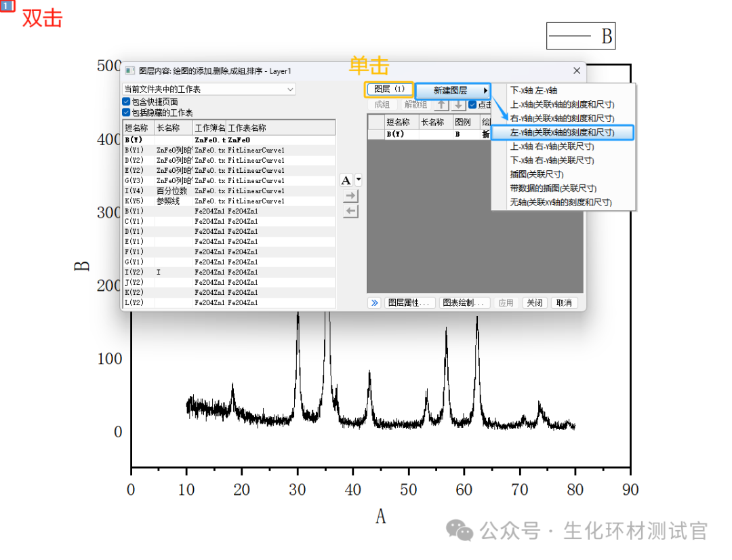The width and height of the screenshot is (732, 560).
Task: Click the 解散组 button
Action: 415,104
